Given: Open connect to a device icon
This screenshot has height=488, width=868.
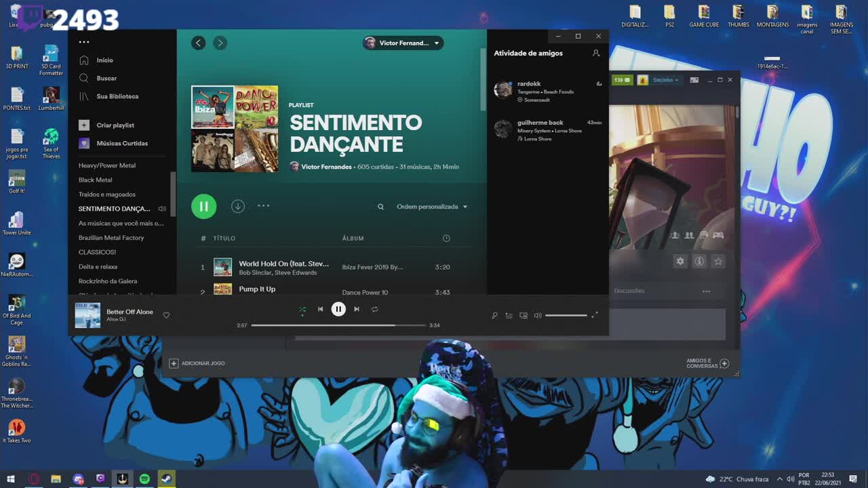Looking at the screenshot, I should [x=523, y=315].
